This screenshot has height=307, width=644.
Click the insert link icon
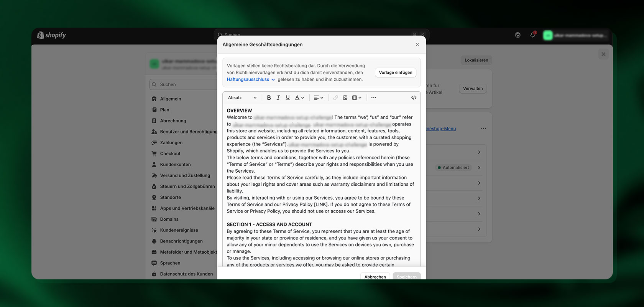(x=335, y=98)
